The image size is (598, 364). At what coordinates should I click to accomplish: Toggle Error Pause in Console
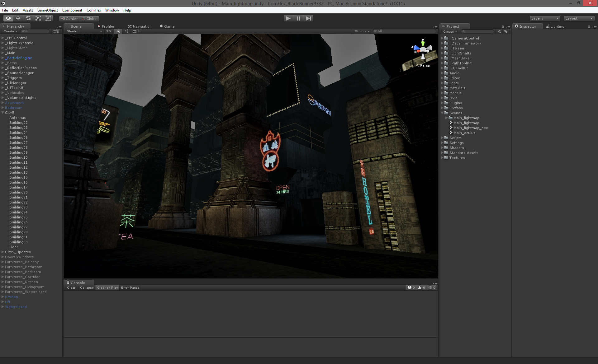[130, 288]
